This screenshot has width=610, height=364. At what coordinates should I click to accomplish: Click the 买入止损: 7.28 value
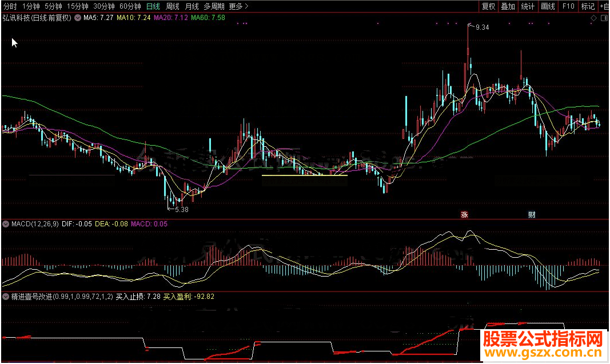pyautogui.click(x=138, y=297)
